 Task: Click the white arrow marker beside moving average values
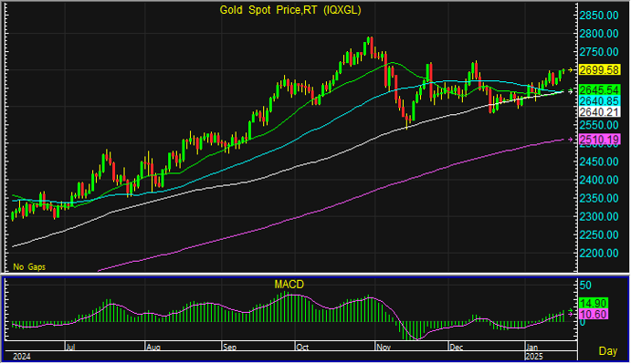(x=570, y=92)
